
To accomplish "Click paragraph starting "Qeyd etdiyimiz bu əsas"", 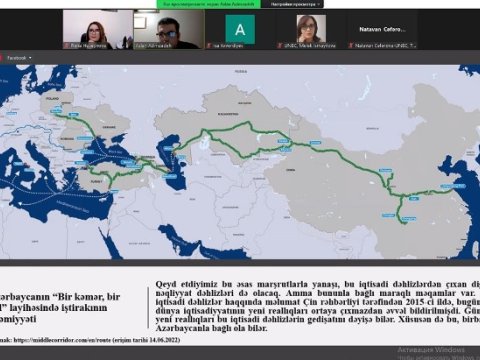I will [x=318, y=306].
